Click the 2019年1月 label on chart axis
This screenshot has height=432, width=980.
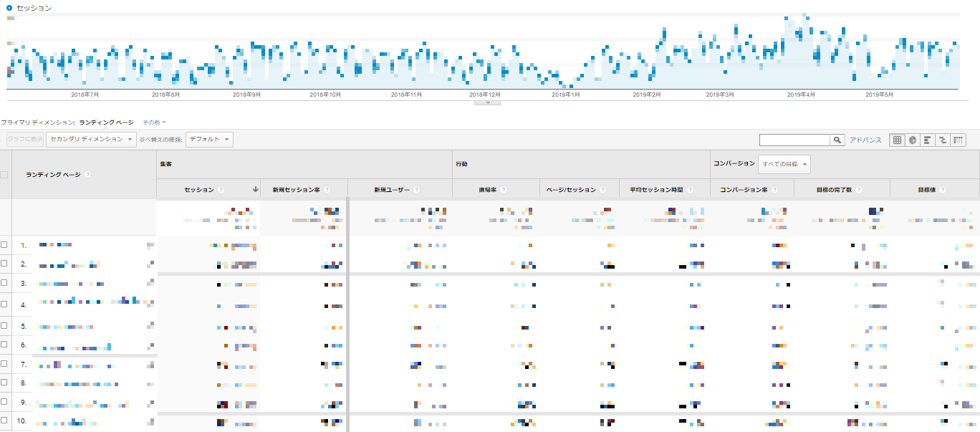(566, 95)
